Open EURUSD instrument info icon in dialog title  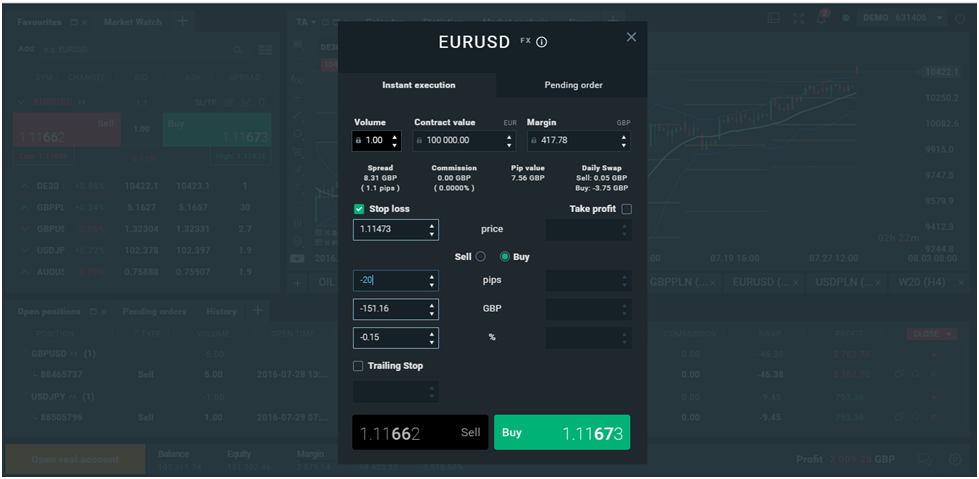coord(541,42)
